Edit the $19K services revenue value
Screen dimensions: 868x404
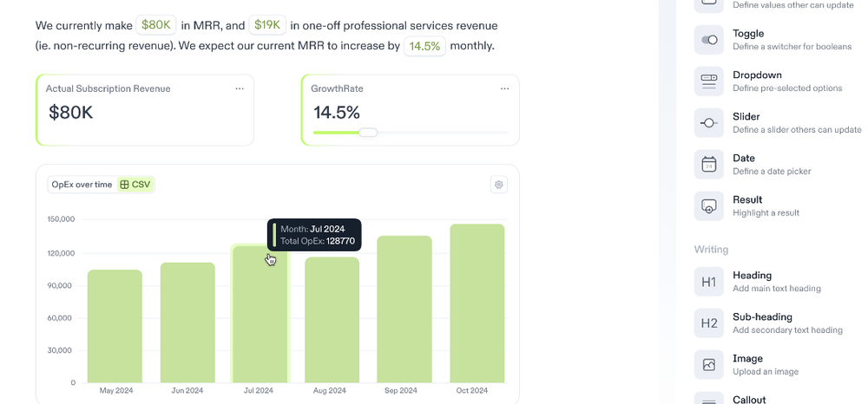267,25
